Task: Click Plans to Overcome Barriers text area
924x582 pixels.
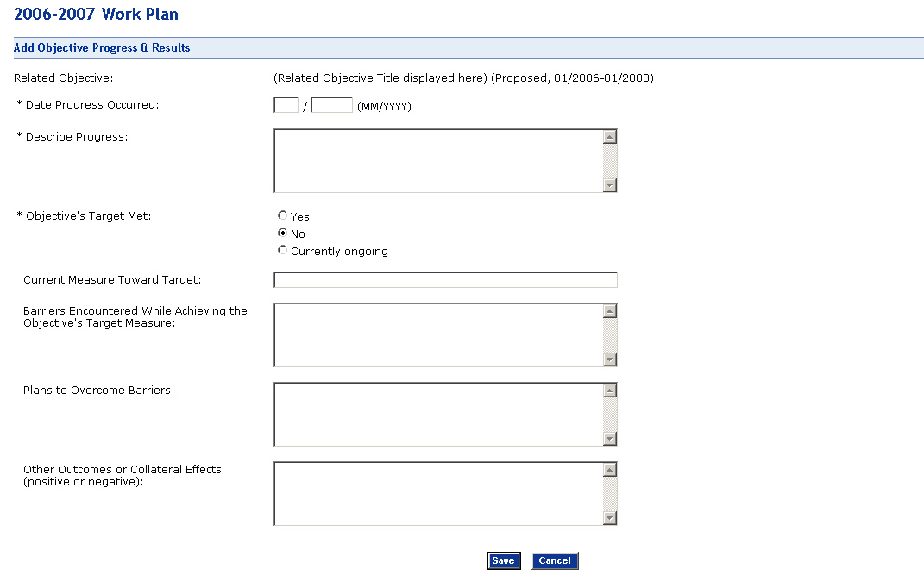Action: 438,415
